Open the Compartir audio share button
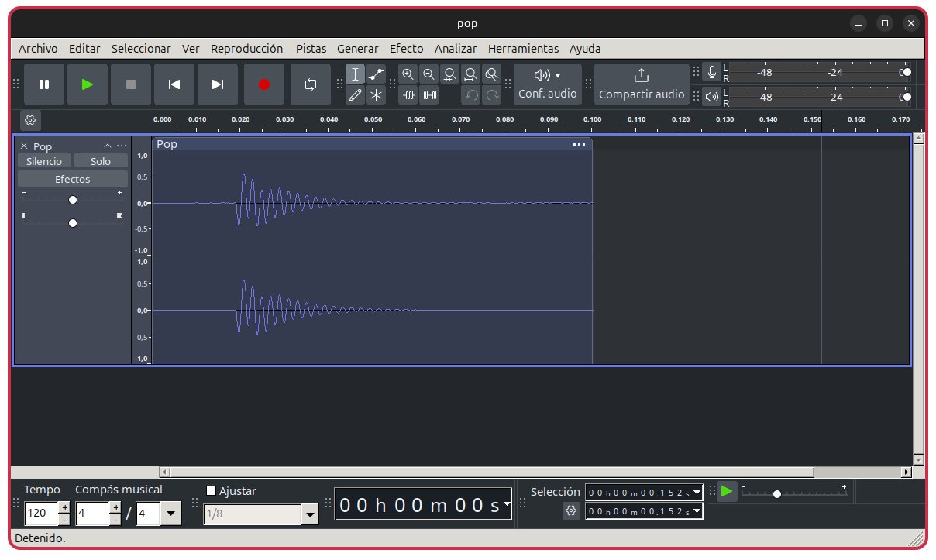 click(x=641, y=84)
